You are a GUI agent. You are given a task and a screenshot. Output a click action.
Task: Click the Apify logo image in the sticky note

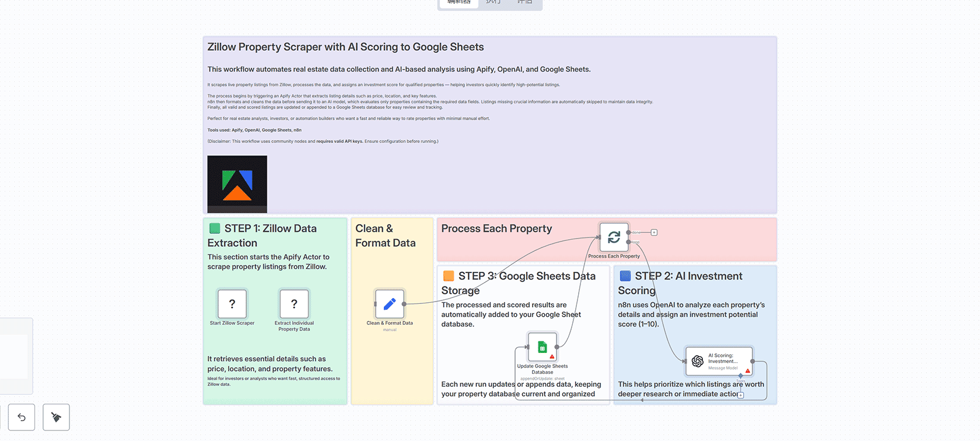click(237, 184)
